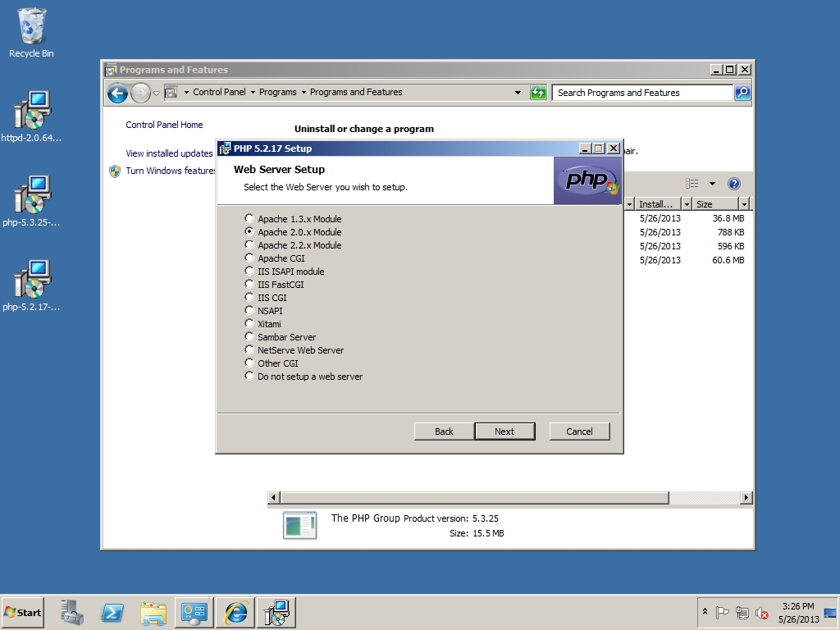Click the muted volume tray icon
840x630 pixels.
pyautogui.click(x=762, y=612)
